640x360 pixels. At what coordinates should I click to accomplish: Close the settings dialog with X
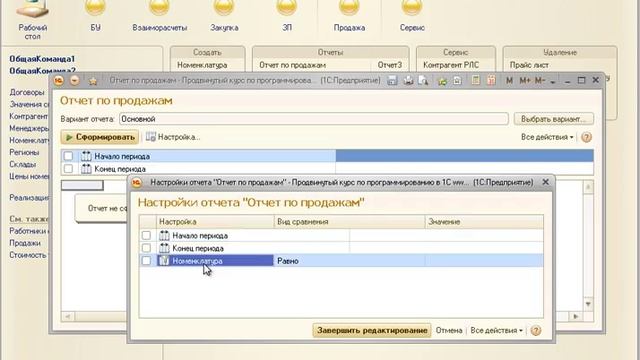point(545,182)
